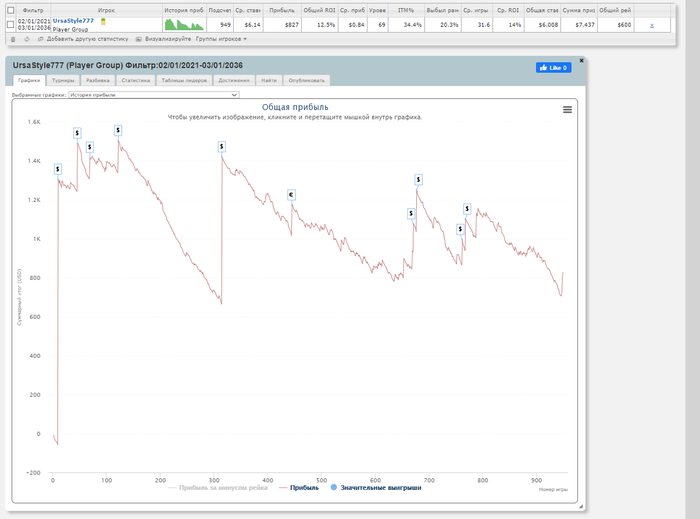This screenshot has height=519, width=700.
Task: Click the x remove link in the player row
Action: click(x=652, y=25)
